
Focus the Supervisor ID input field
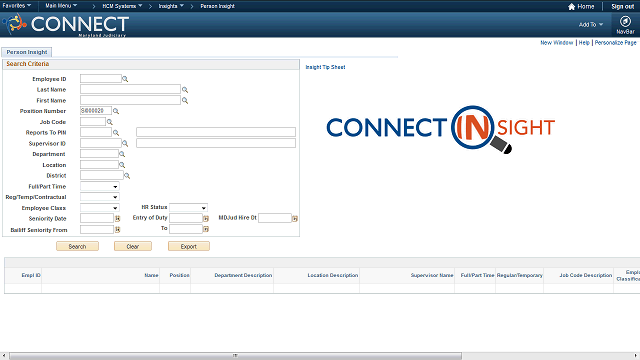[x=100, y=143]
